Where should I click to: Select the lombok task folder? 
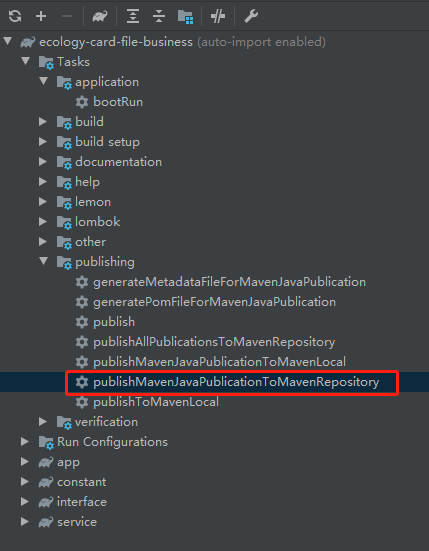point(97,222)
